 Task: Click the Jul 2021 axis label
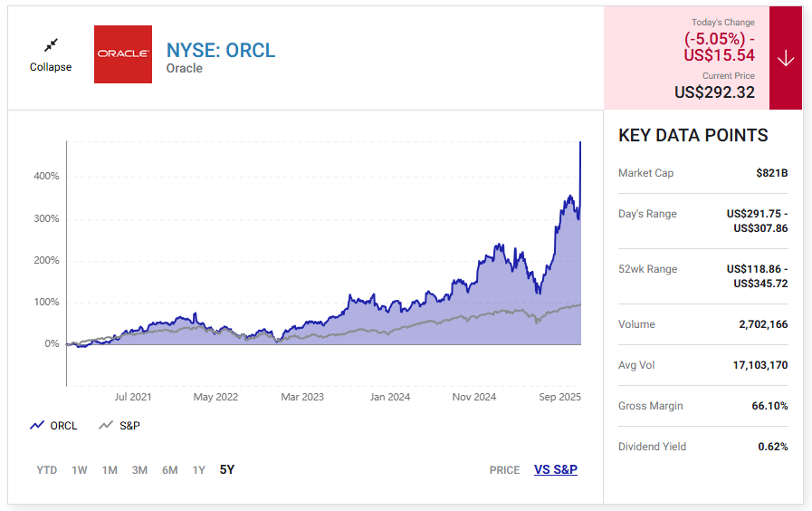coord(132,397)
